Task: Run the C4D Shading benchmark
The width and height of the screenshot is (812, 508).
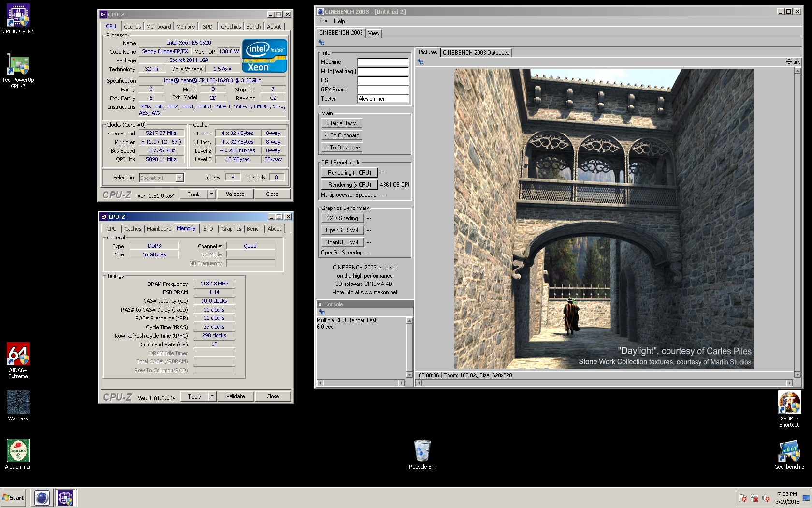Action: tap(342, 218)
